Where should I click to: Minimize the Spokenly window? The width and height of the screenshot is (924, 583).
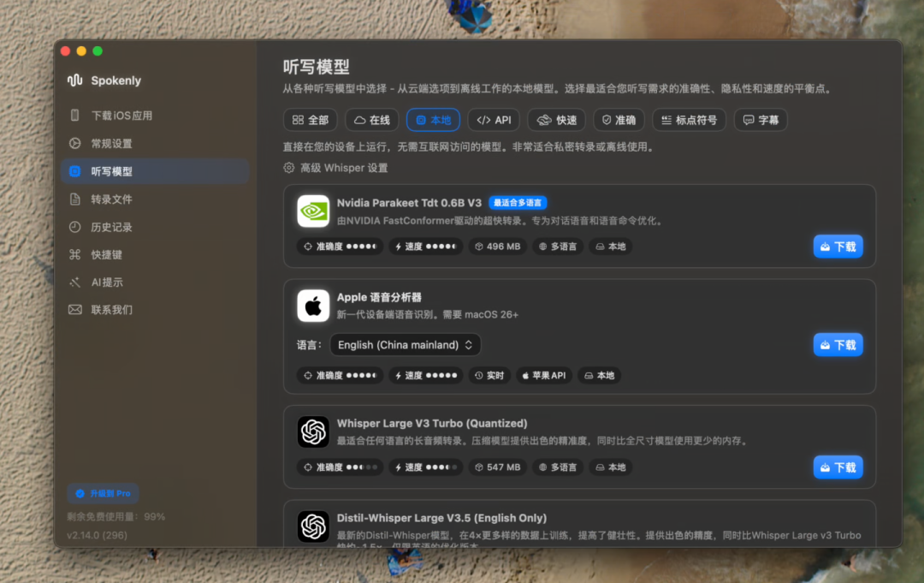click(x=81, y=51)
